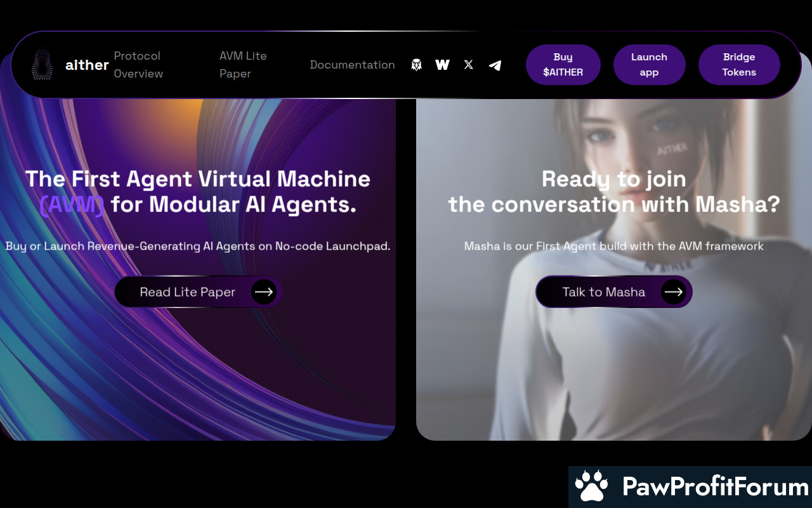This screenshot has width=812, height=508.
Task: Click the PawProfitForum paw print icon
Action: pyautogui.click(x=591, y=487)
